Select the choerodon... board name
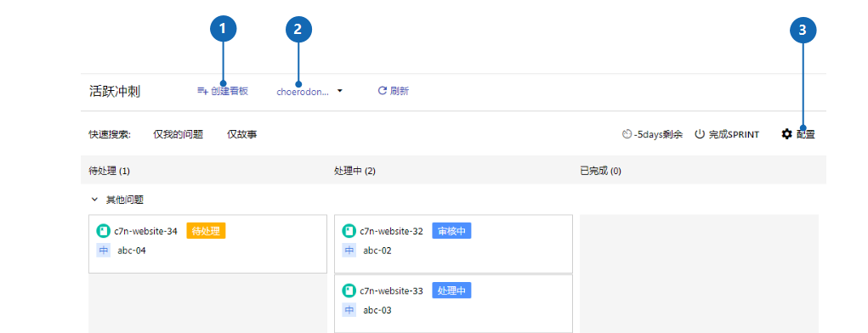The width and height of the screenshot is (868, 333). [303, 92]
